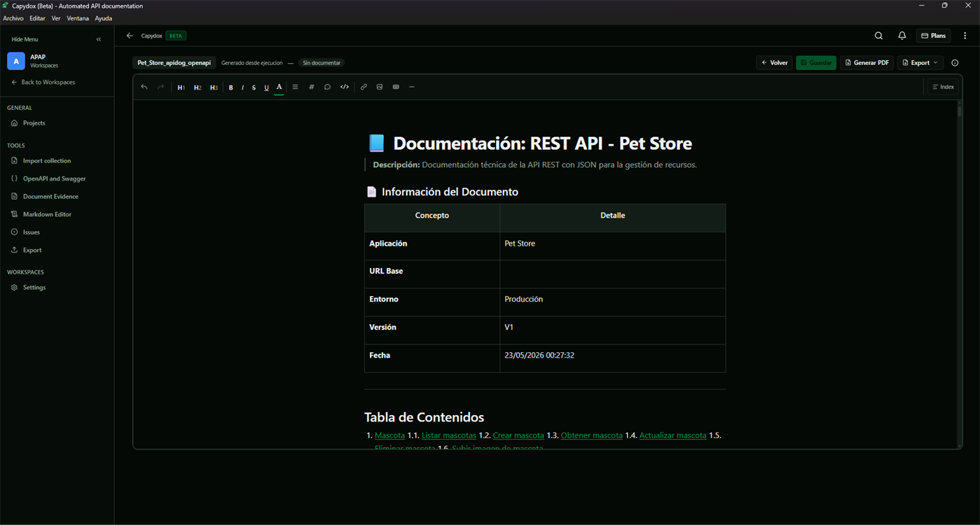
Task: Apply Heading 1 formatting
Action: [181, 87]
